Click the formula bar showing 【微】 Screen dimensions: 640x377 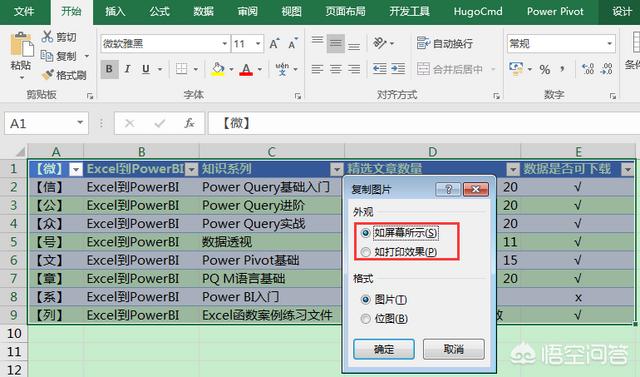(x=424, y=123)
